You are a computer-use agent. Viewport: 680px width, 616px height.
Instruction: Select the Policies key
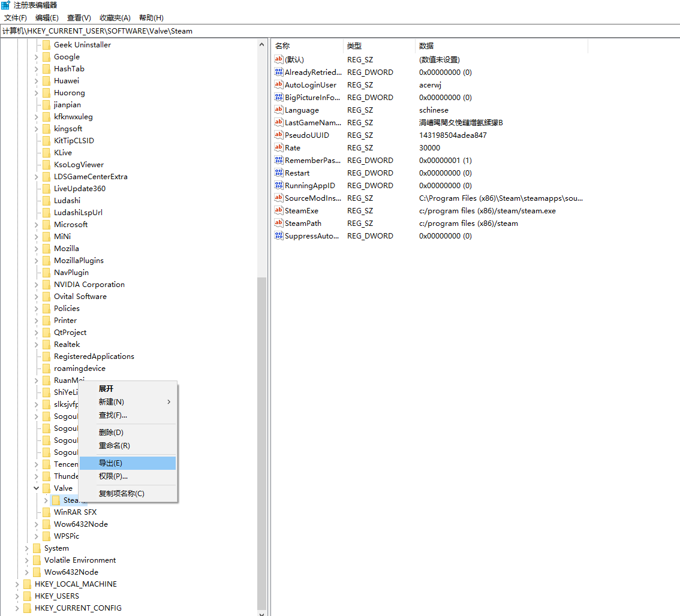(67, 308)
